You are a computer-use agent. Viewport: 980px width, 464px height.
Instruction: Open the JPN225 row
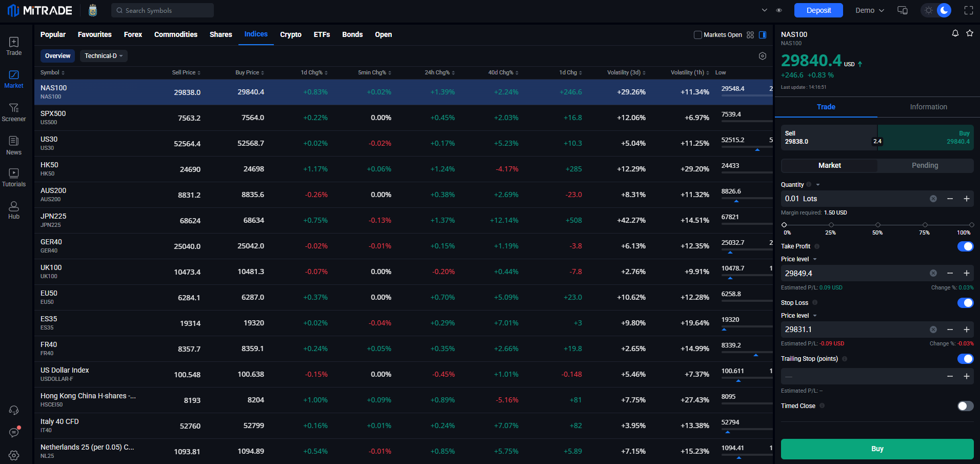coord(404,220)
